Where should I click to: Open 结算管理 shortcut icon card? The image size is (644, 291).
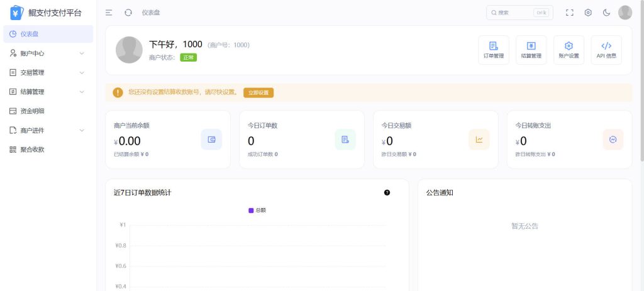(x=531, y=50)
